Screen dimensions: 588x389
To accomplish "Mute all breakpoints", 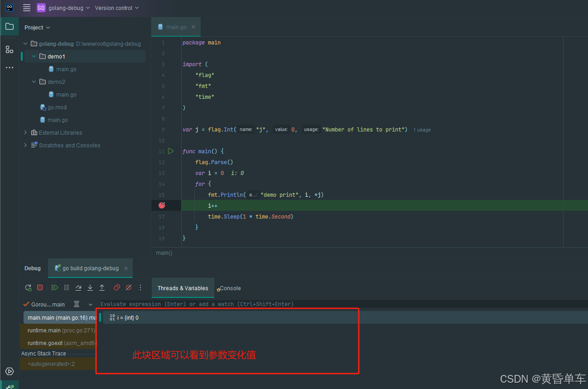I will pyautogui.click(x=129, y=287).
